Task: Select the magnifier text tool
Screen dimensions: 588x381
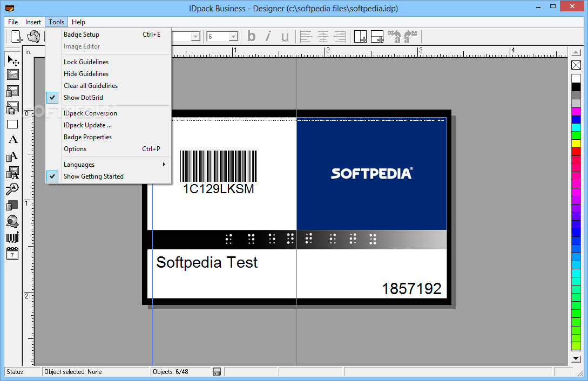Action: [13, 189]
